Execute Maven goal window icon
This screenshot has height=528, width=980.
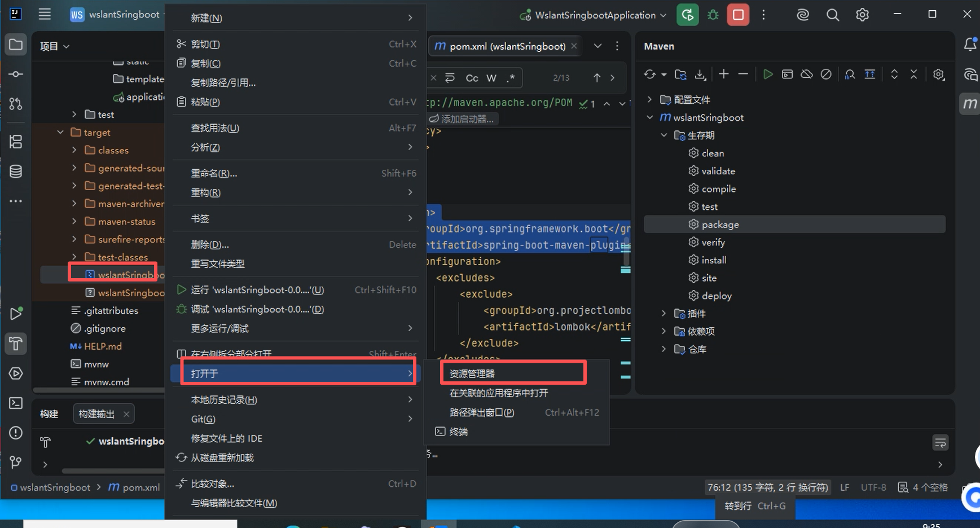coord(788,74)
